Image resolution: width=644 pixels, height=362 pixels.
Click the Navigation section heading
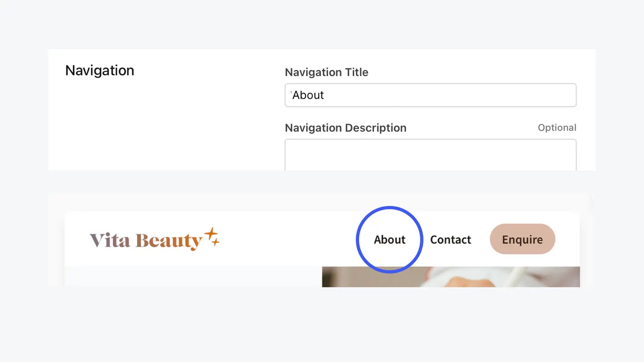99,71
